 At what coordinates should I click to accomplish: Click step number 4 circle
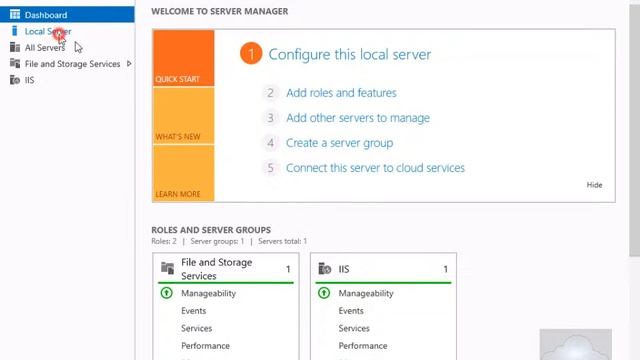coord(270,143)
